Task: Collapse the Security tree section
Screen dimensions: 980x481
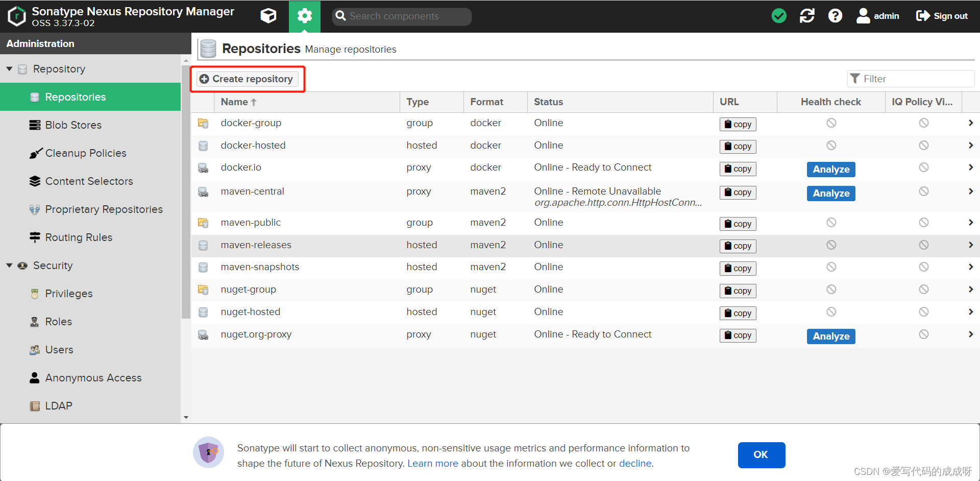Action: click(x=9, y=266)
